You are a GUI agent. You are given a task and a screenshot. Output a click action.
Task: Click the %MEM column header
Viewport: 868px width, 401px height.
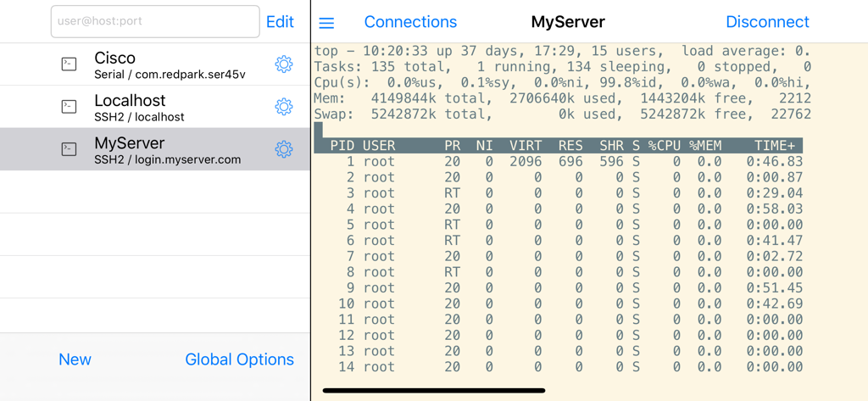tap(705, 146)
